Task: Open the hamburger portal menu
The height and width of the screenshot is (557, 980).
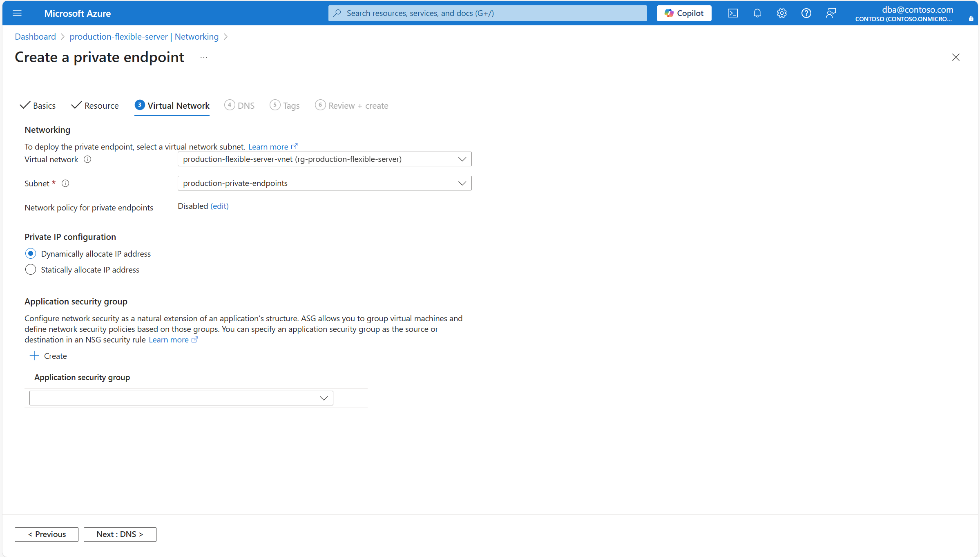Action: pos(17,13)
